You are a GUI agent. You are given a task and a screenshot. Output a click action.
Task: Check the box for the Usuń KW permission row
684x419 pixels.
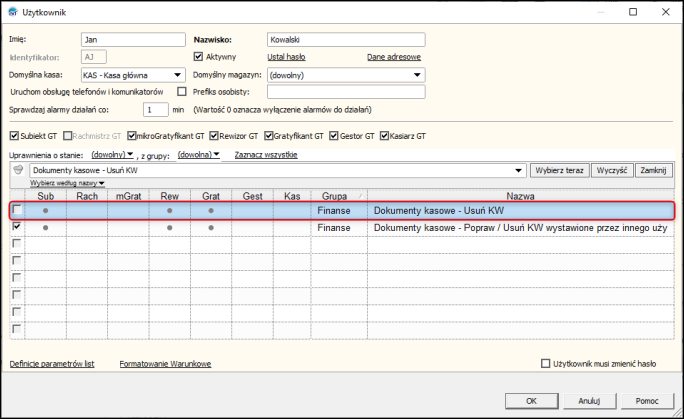click(x=17, y=210)
